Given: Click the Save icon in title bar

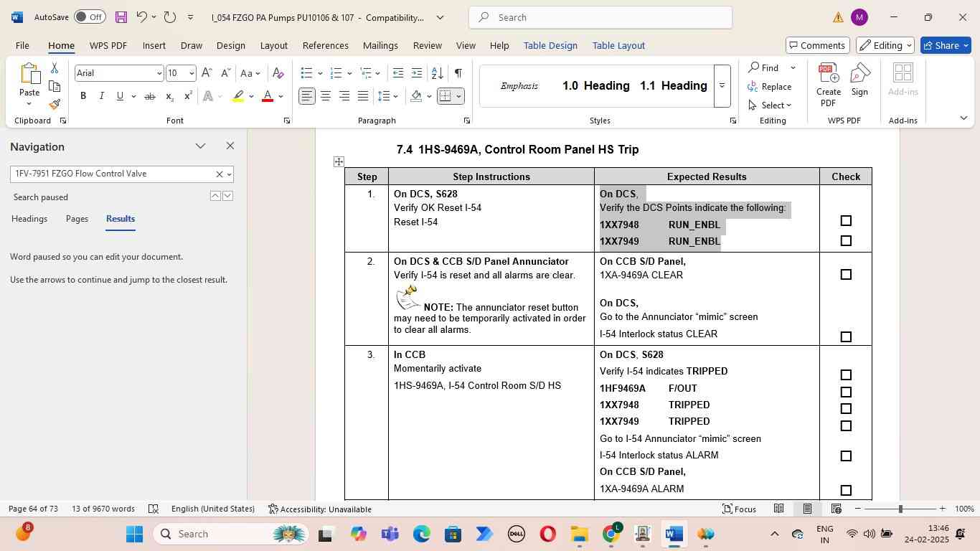Looking at the screenshot, I should pyautogui.click(x=121, y=17).
